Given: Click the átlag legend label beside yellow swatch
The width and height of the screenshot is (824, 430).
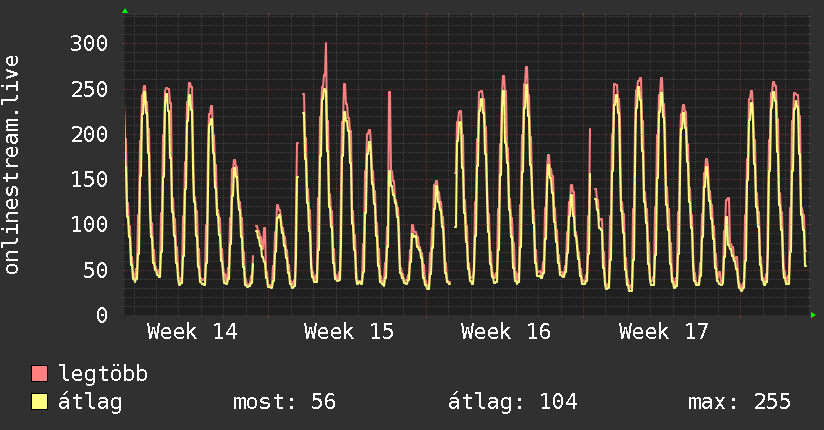Looking at the screenshot, I should point(90,402).
